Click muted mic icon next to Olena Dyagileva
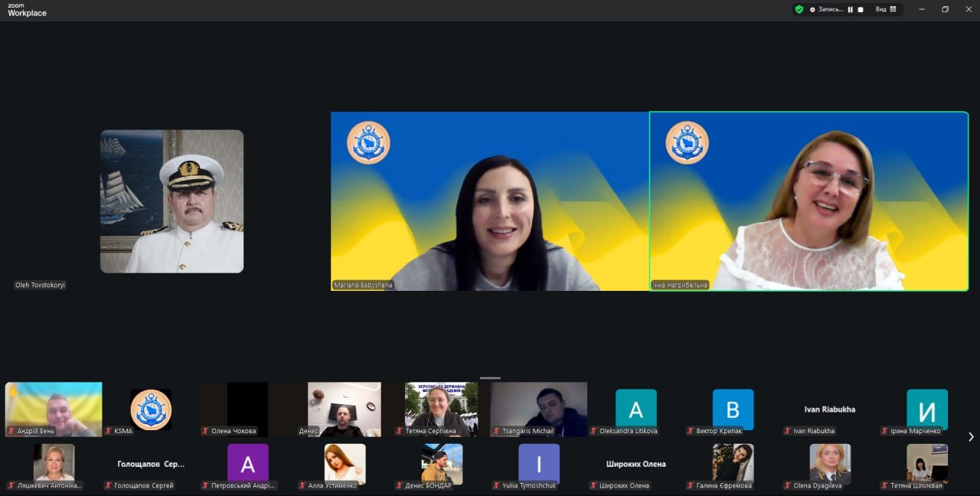This screenshot has height=496, width=980. [x=789, y=485]
